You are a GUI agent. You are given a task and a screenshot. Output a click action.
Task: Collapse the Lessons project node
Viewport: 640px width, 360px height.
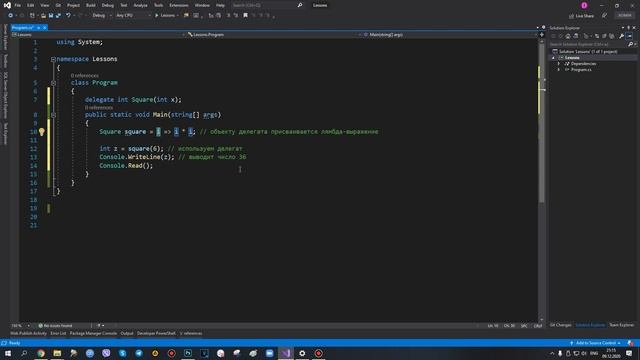point(554,58)
